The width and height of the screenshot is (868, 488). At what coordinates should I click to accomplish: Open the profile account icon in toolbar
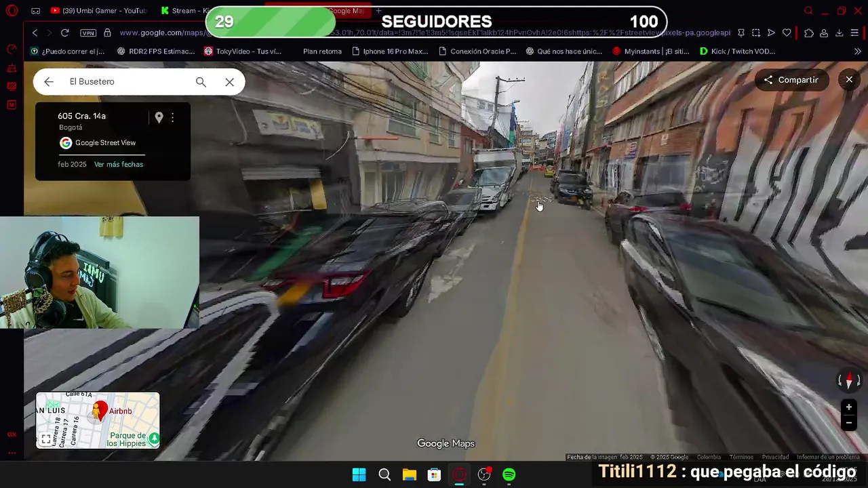click(824, 33)
